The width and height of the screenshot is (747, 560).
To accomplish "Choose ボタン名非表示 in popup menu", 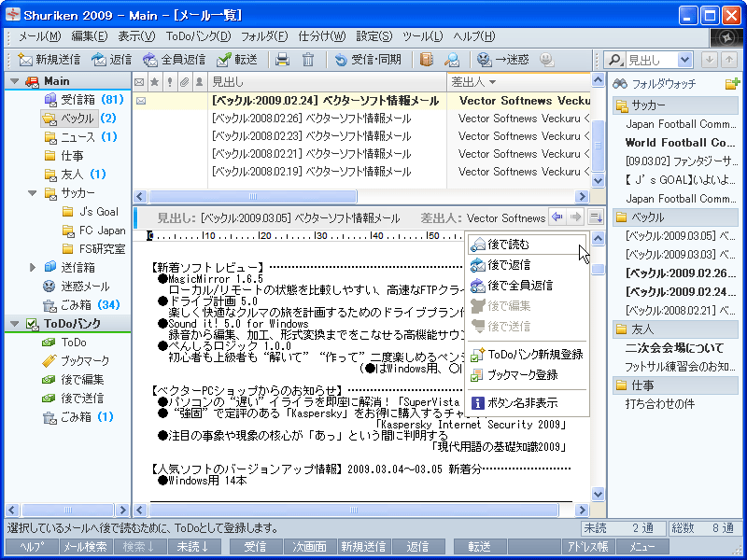I will click(527, 403).
